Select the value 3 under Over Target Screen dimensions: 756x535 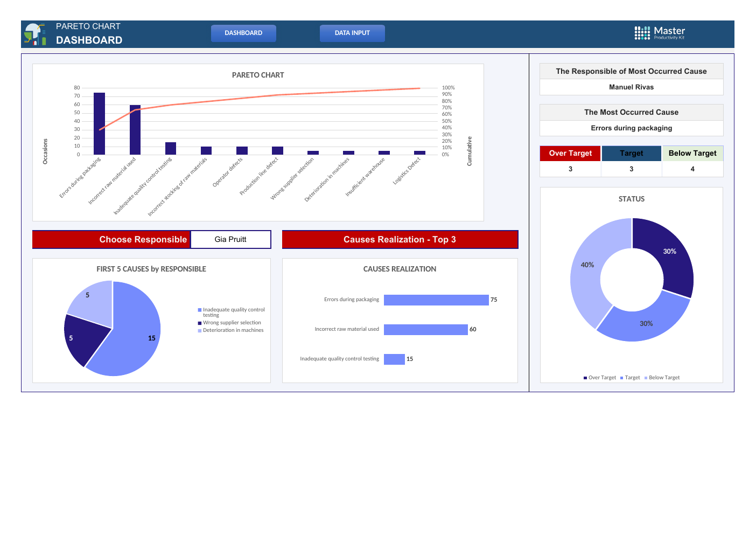click(x=570, y=169)
